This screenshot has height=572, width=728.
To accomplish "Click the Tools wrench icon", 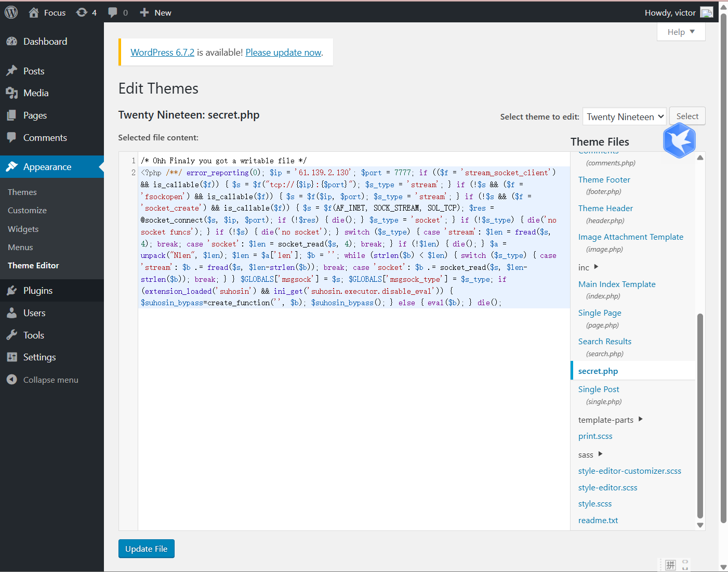I will tap(12, 335).
